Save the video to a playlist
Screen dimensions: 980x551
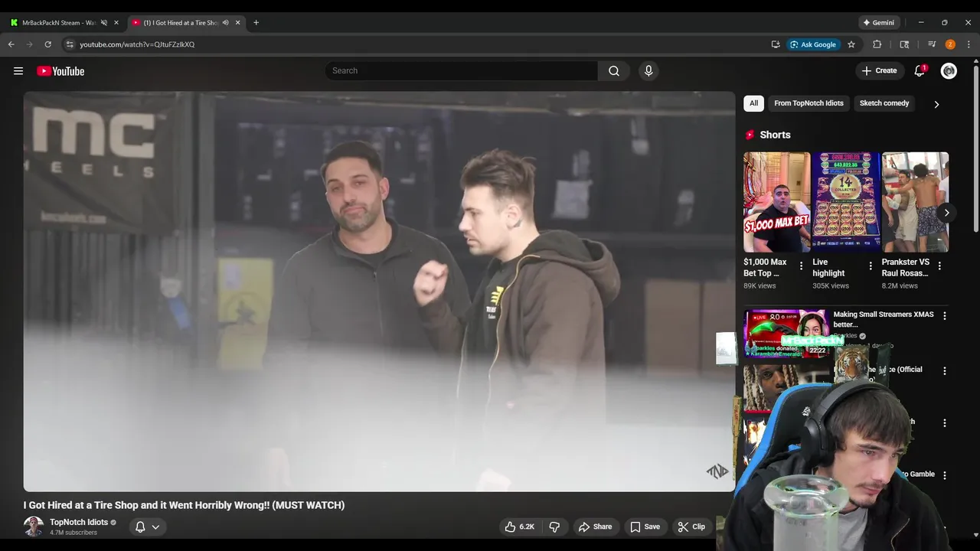pos(645,527)
